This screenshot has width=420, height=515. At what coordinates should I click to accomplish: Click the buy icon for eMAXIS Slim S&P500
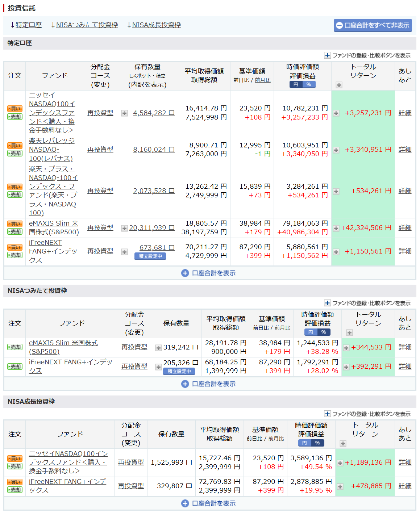point(15,224)
